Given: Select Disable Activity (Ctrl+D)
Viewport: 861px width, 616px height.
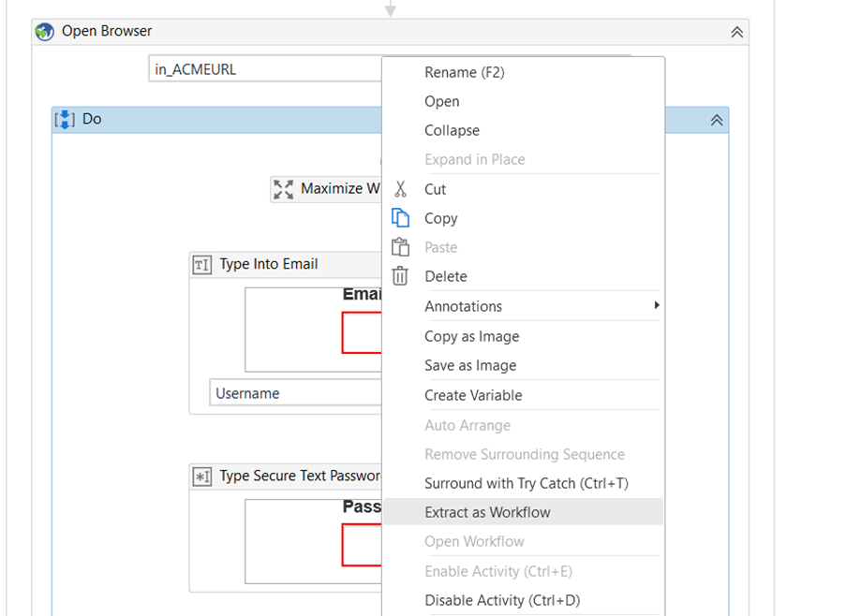Looking at the screenshot, I should (x=524, y=600).
